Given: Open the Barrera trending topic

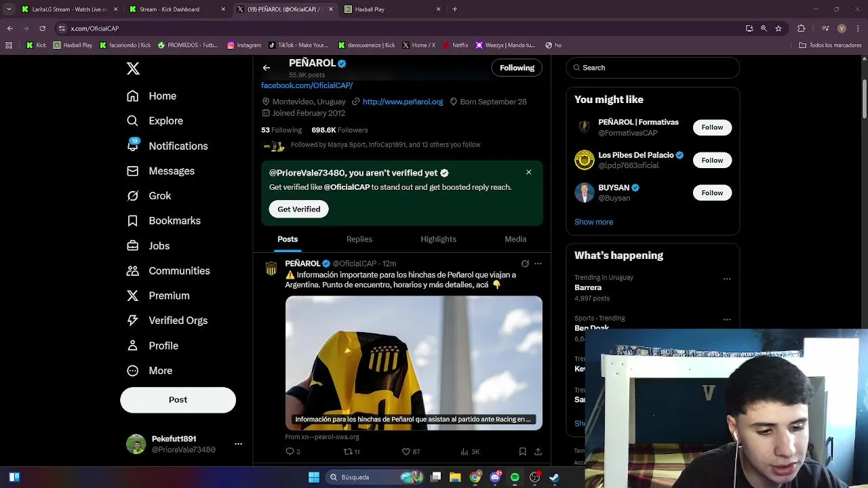Looking at the screenshot, I should click(x=588, y=287).
